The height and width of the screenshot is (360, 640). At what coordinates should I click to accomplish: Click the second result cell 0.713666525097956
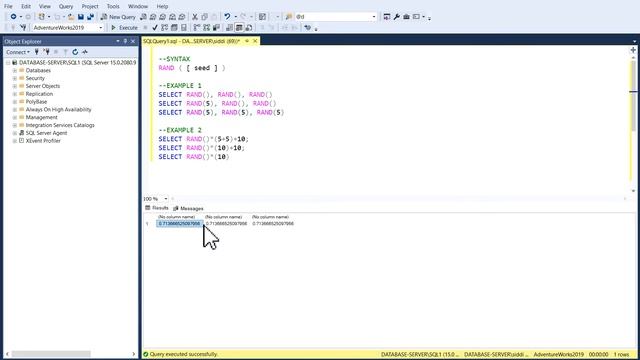click(226, 224)
